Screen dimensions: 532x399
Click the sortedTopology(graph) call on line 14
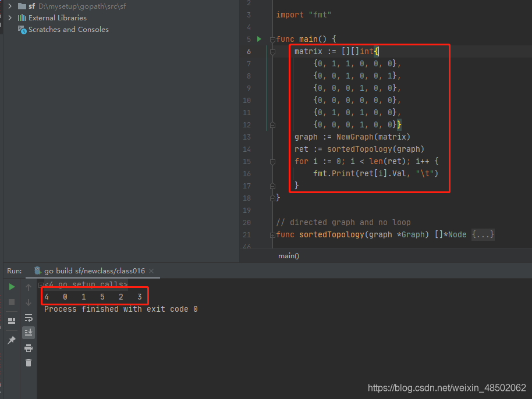pyautogui.click(x=375, y=149)
